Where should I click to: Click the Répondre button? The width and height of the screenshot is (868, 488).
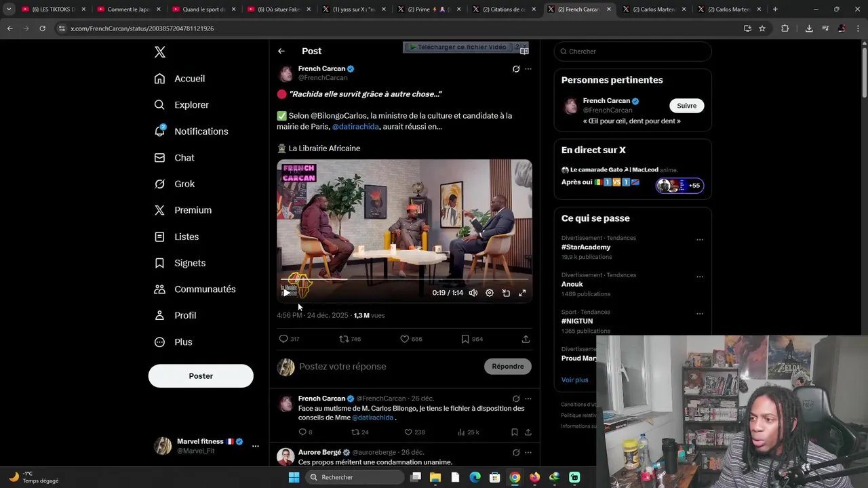click(508, 367)
